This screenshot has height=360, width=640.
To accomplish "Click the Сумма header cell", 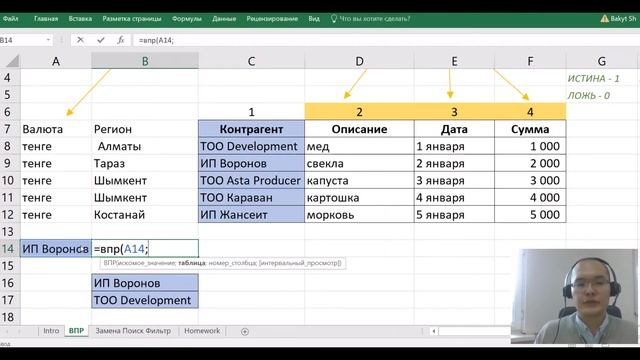I will coord(530,129).
